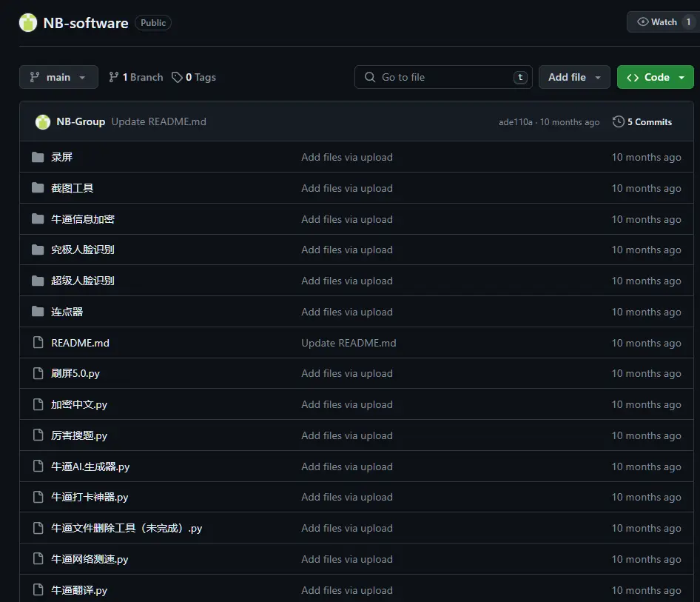Click Add files via upload in 牛逼翻译.py row
This screenshot has width=700, height=602.
click(x=347, y=590)
